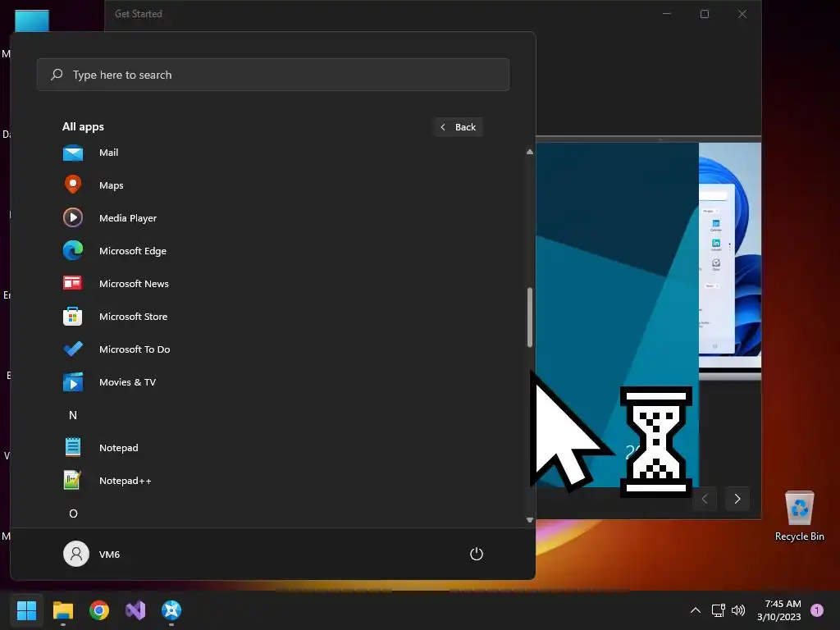Click the Media Player label
Image resolution: width=840 pixels, height=630 pixels.
128,218
